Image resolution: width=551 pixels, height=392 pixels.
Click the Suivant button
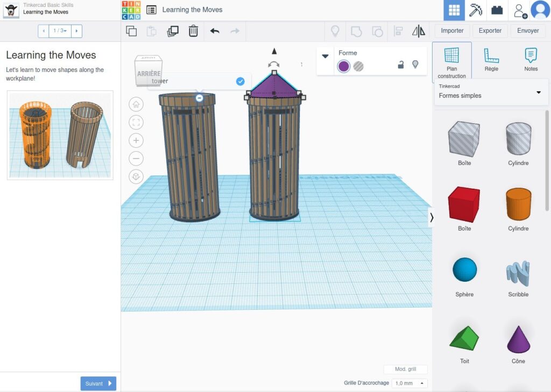(98, 383)
